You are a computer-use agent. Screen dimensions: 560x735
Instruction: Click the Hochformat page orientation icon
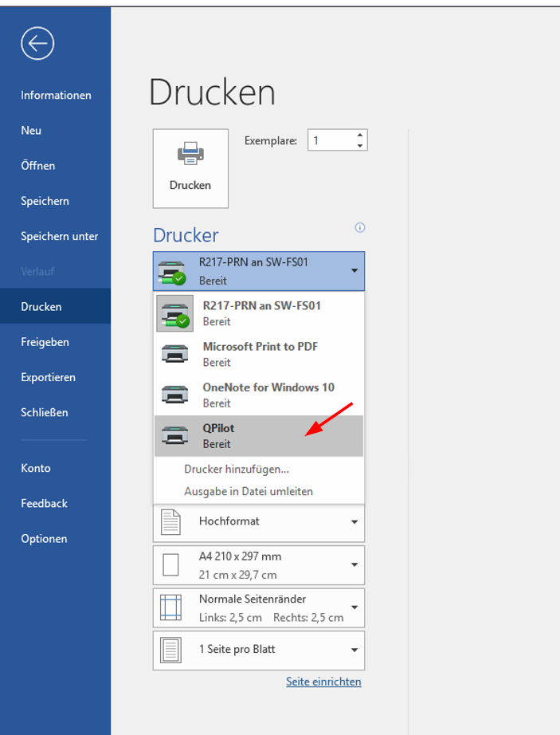(x=171, y=522)
